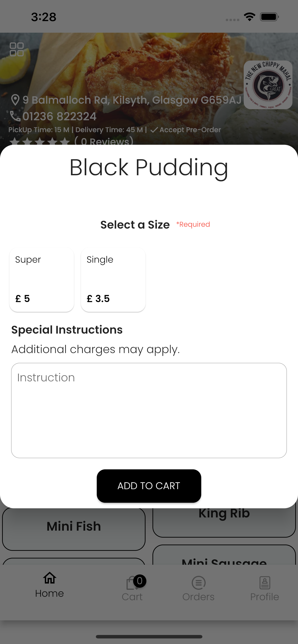
Task: Open the grid menu icon
Action: coord(16,49)
